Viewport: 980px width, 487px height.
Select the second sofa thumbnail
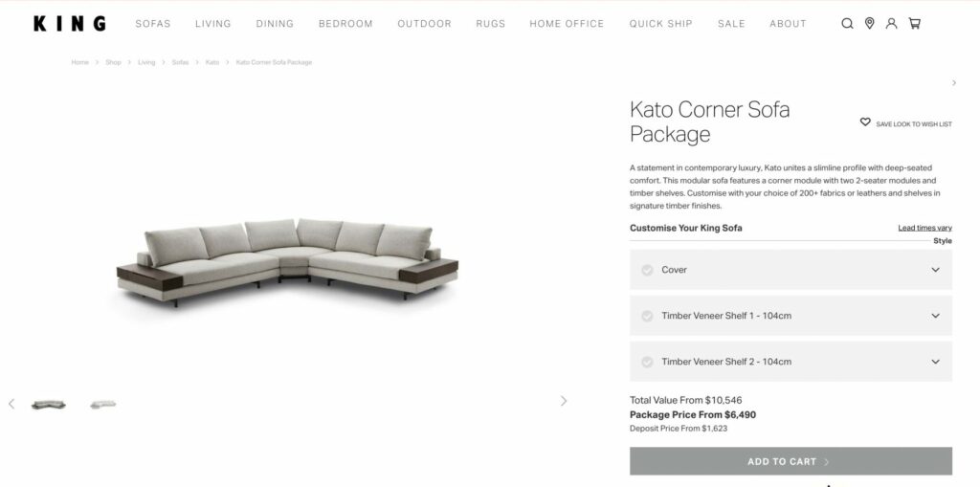click(103, 405)
